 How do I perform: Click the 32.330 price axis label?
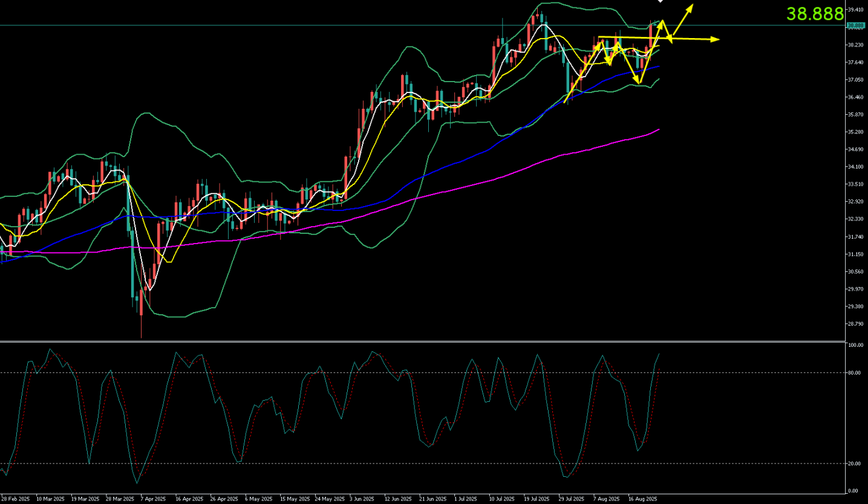click(855, 219)
